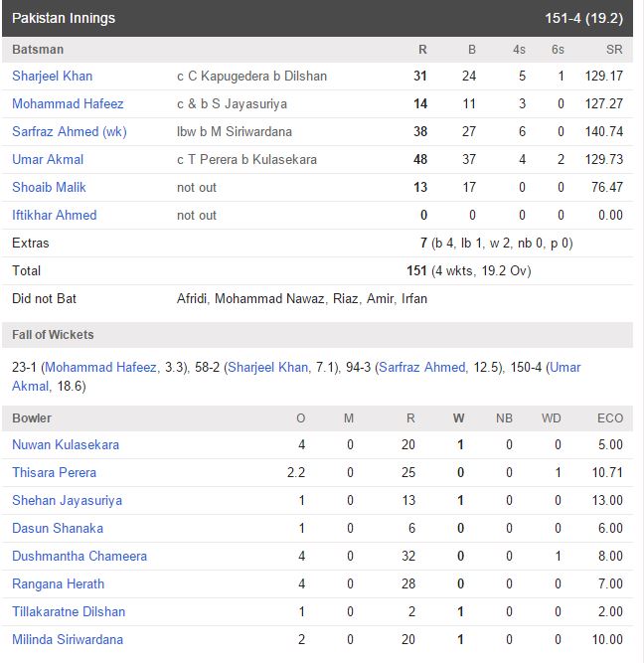
Task: Click Mohammad Hafeez in batting table
Action: (x=68, y=104)
